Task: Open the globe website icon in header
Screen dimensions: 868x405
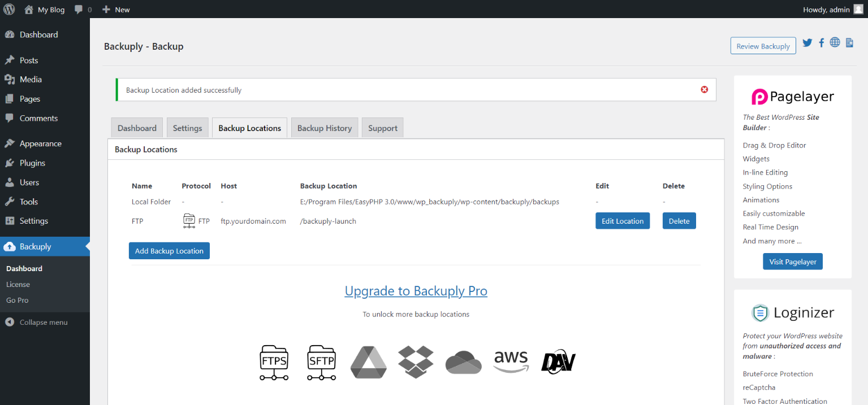Action: [x=835, y=42]
